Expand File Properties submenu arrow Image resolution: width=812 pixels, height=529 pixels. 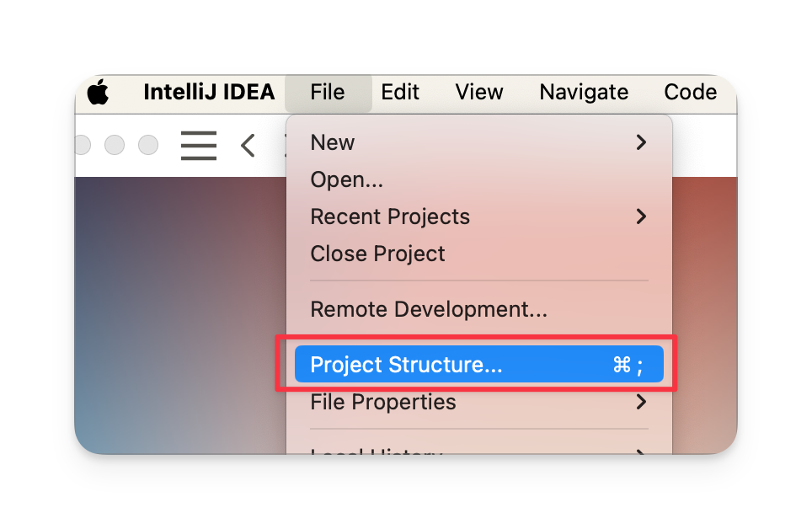click(641, 402)
